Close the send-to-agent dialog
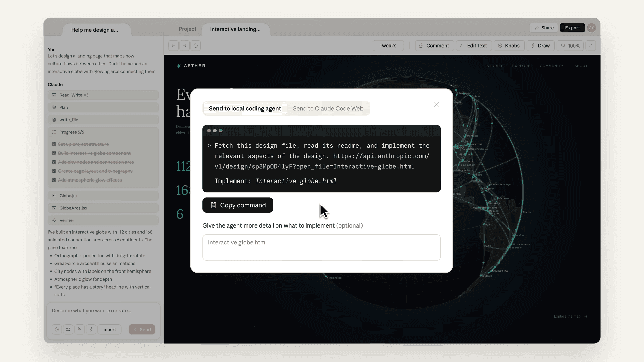 tap(436, 105)
